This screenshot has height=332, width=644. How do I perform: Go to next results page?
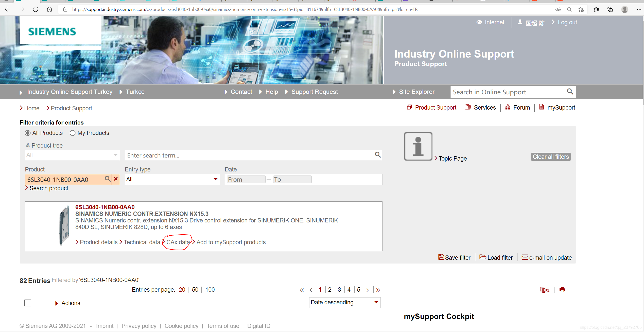(x=368, y=290)
